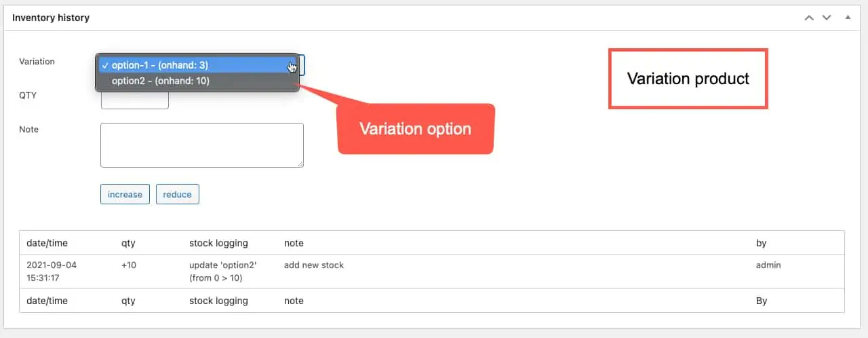This screenshot has width=868, height=338.
Task: Click the top 'by' column header
Action: 761,243
